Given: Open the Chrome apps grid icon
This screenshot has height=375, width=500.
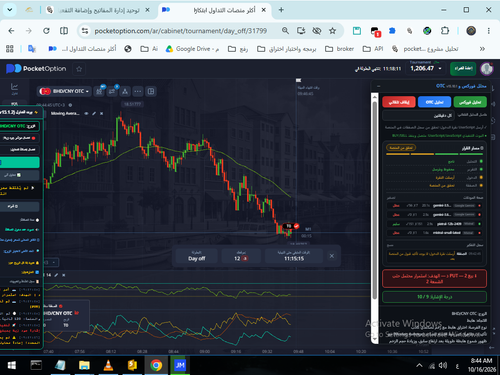Looking at the screenshot, I should point(10,49).
